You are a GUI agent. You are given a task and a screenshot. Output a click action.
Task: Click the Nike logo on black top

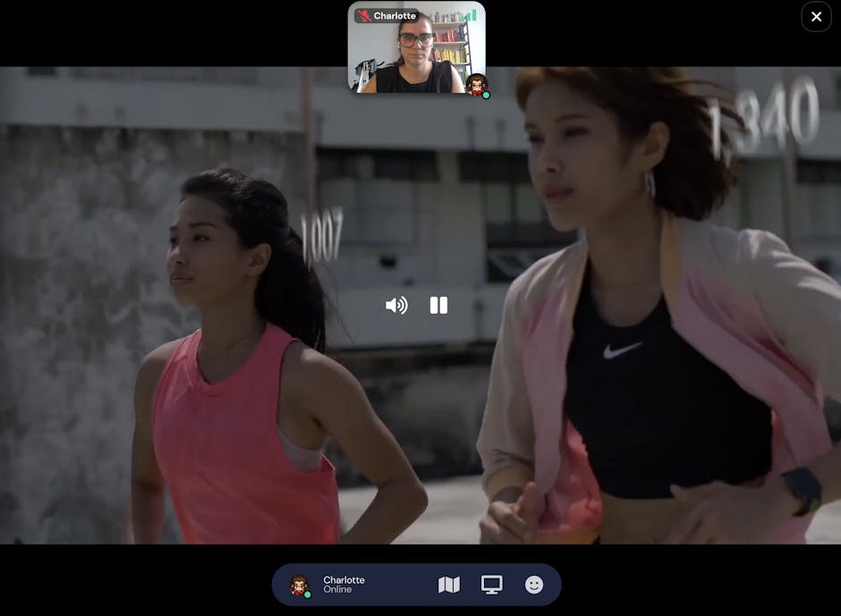pos(622,350)
